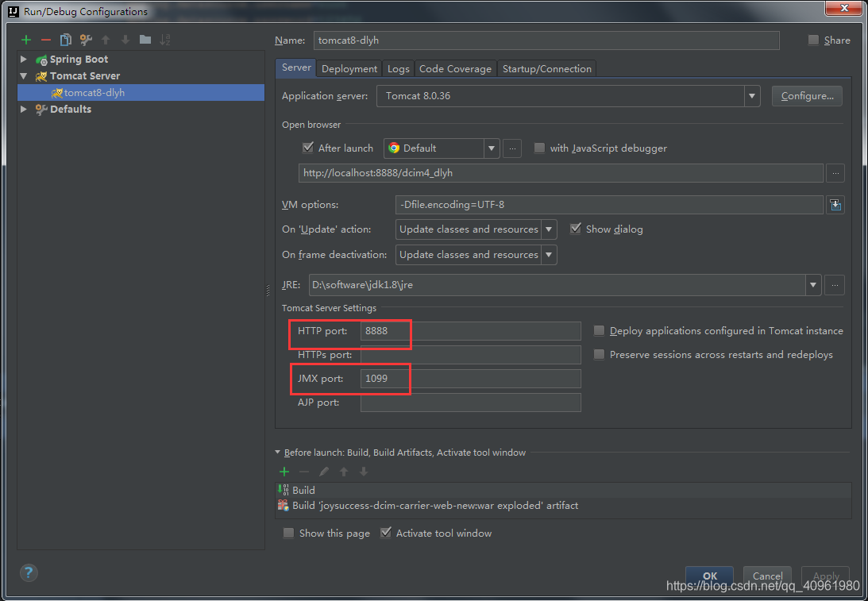Close the Run/Debug Configurations dialog
This screenshot has height=601, width=868.
tap(844, 8)
